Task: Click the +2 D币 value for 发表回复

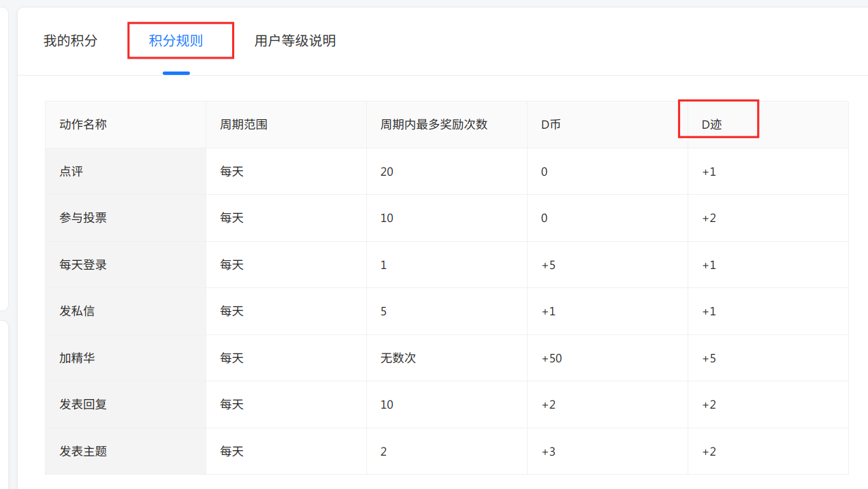Action: [x=548, y=405]
